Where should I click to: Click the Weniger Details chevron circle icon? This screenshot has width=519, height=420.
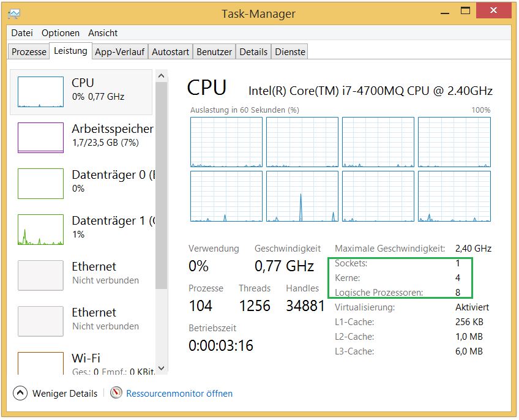coord(20,393)
